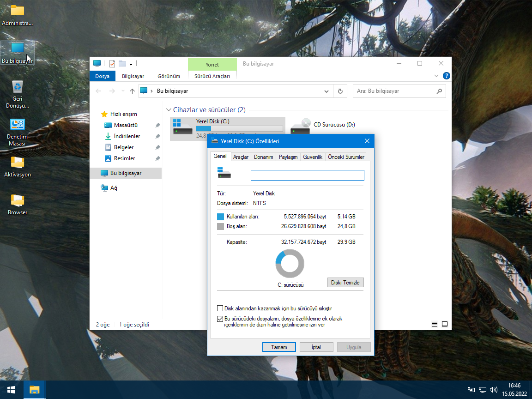Open Denetim Masası desktop icon
Image resolution: width=532 pixels, height=399 pixels.
tap(17, 125)
